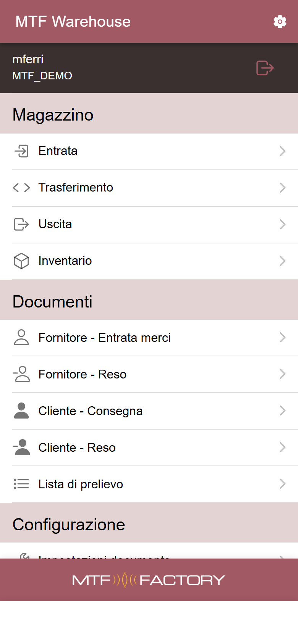Expand the Trasferimento row chevron

tap(283, 188)
